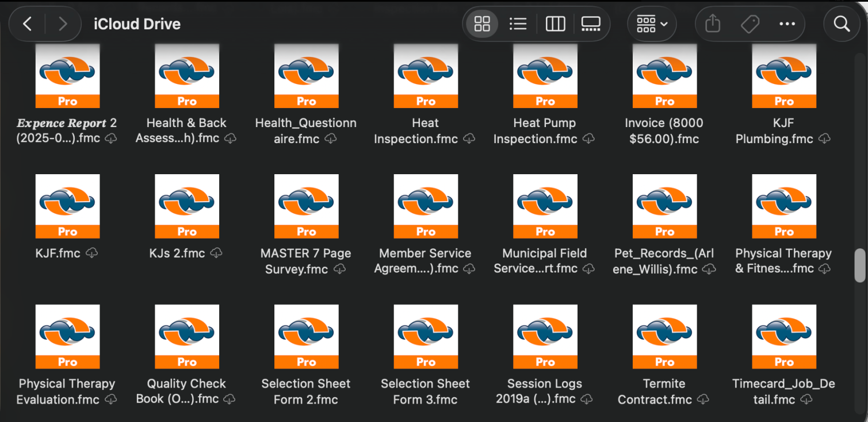Image resolution: width=868 pixels, height=422 pixels.
Task: Select the Termite Contract.fmc file icon
Action: point(664,337)
